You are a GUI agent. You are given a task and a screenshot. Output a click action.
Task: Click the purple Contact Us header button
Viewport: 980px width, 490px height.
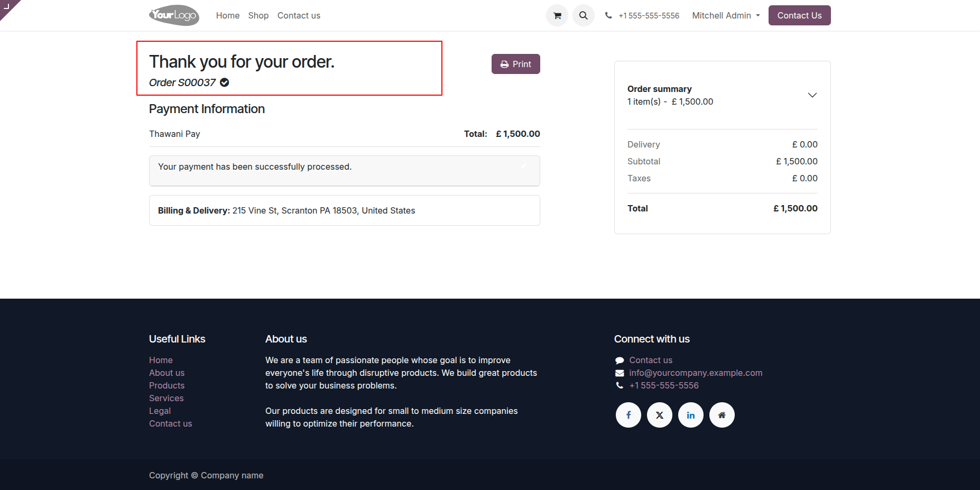(799, 16)
